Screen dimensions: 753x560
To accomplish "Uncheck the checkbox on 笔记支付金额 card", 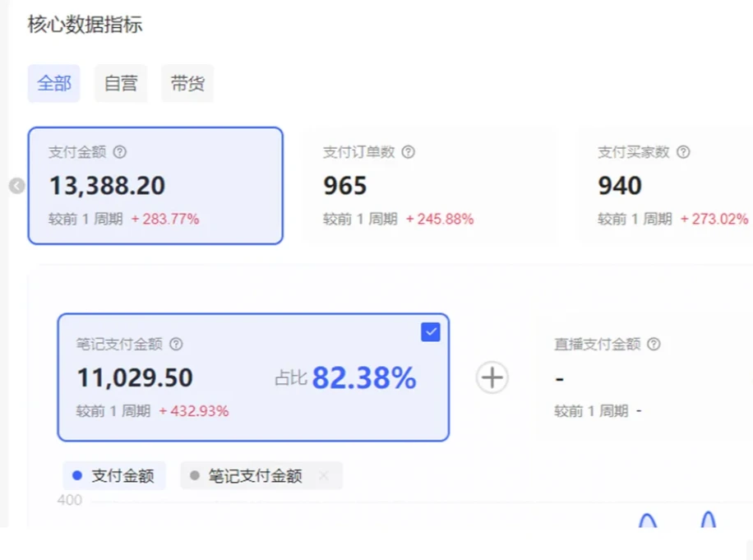I will click(431, 331).
